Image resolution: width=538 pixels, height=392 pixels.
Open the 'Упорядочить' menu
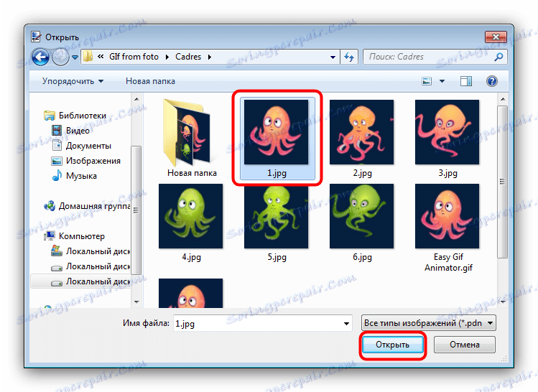(73, 81)
